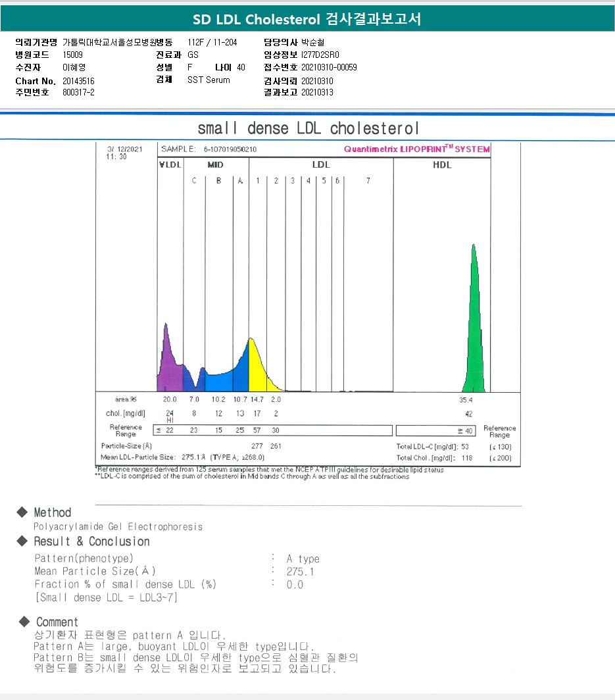615x700 pixels.
Task: Click result value '275.1' under Result & Conclusion
Action: coord(301,572)
